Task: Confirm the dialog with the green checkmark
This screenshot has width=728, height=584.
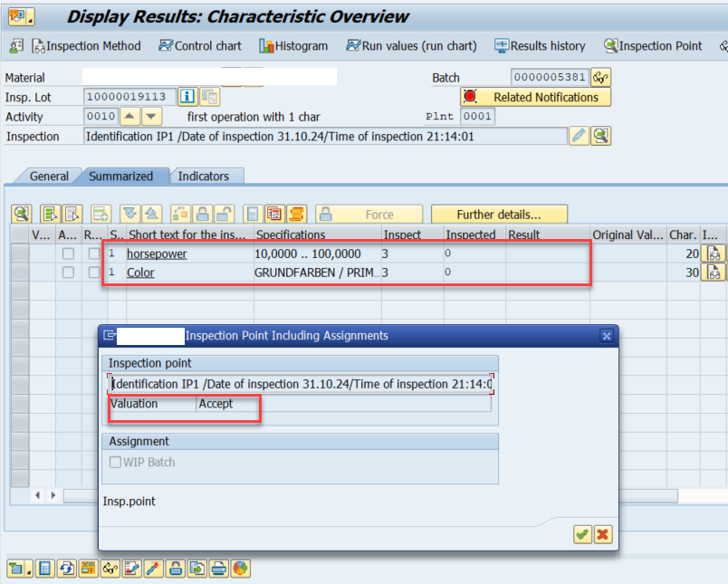Action: point(582,534)
